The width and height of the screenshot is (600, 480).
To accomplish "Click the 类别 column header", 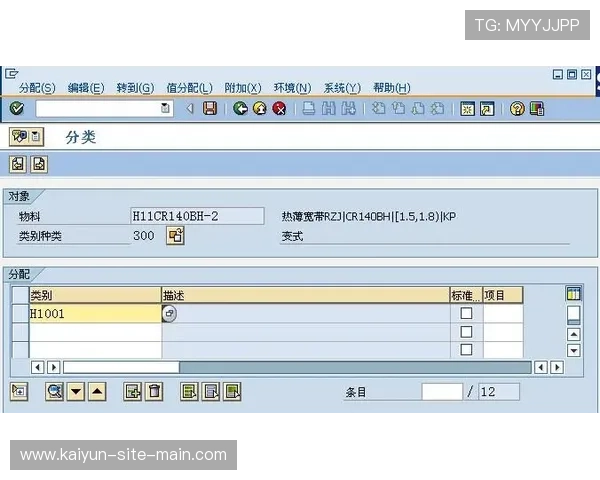I will click(x=95, y=295).
